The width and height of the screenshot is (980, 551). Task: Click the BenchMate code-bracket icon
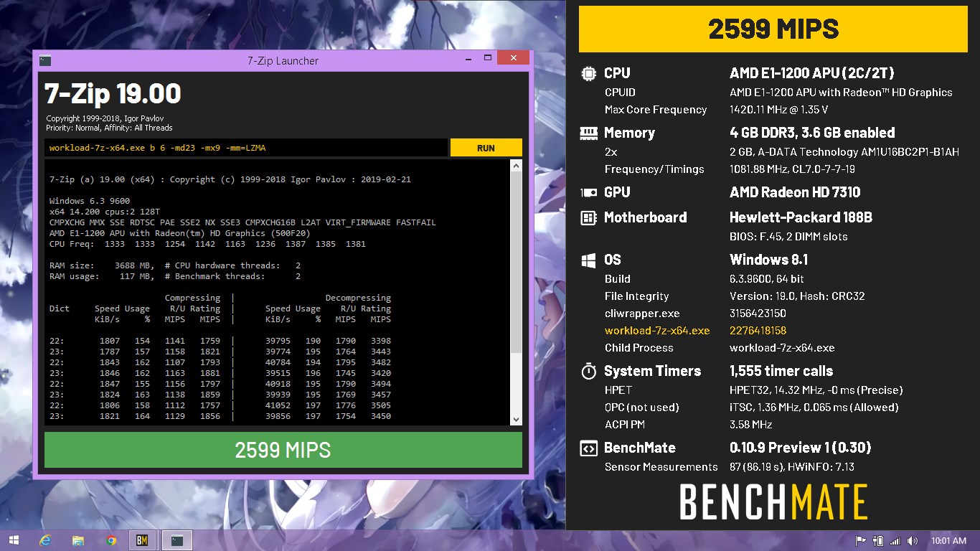(588, 448)
